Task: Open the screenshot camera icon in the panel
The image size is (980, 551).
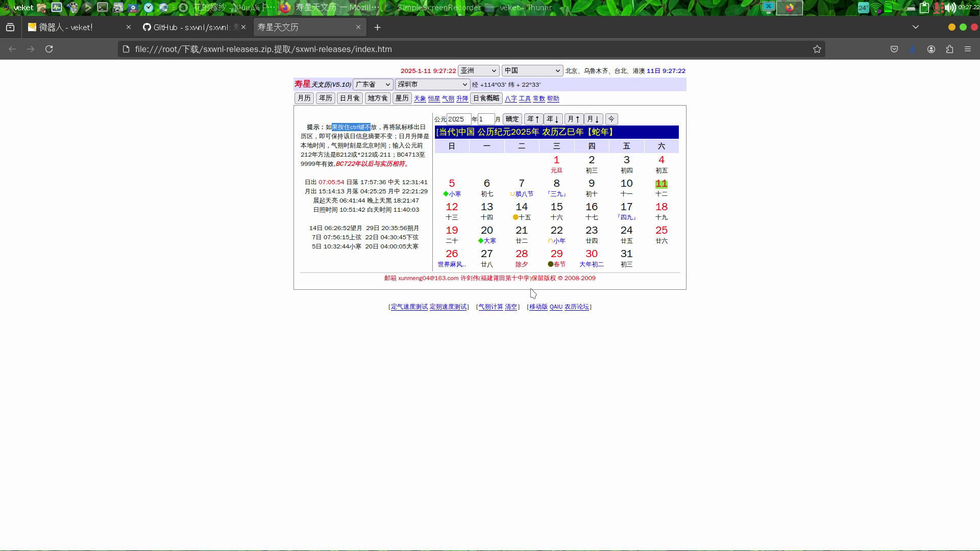Action: click(x=118, y=8)
